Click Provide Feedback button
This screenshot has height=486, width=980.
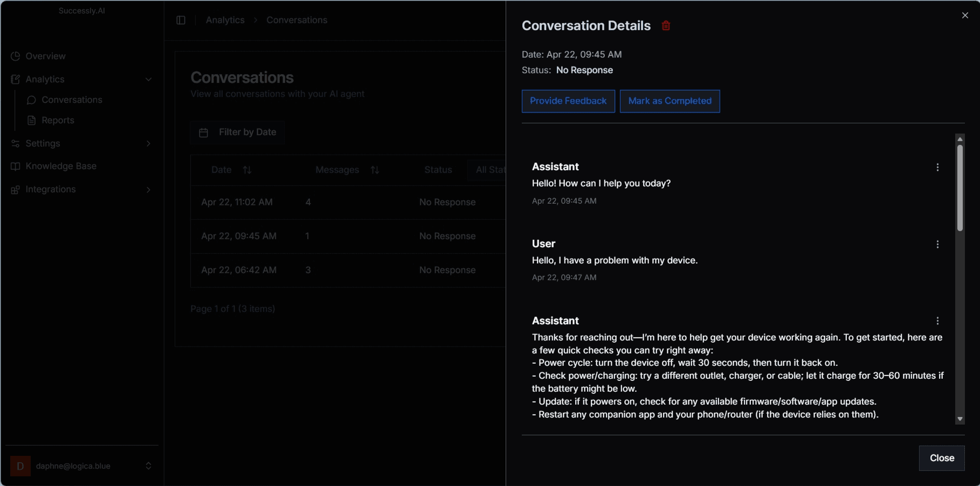point(568,101)
